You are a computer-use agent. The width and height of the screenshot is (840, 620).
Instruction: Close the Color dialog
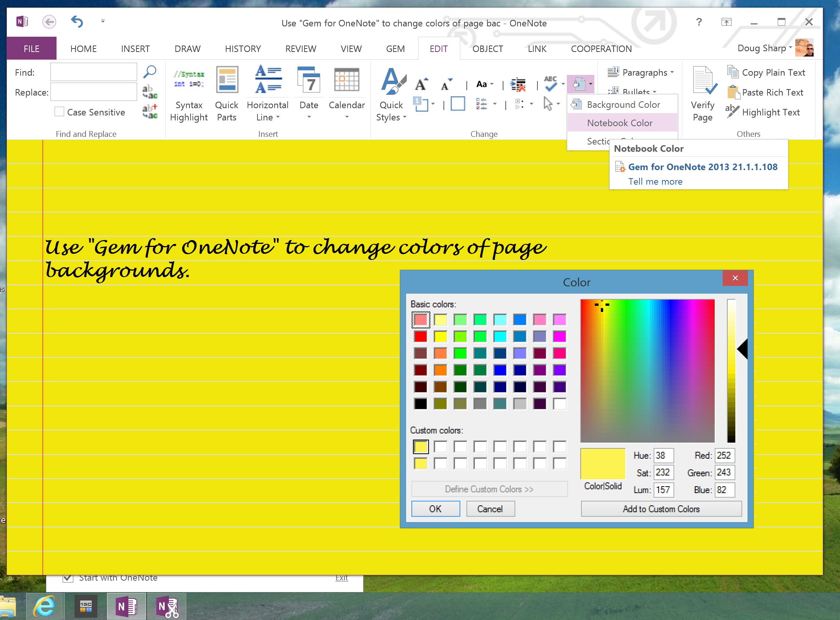(x=735, y=278)
